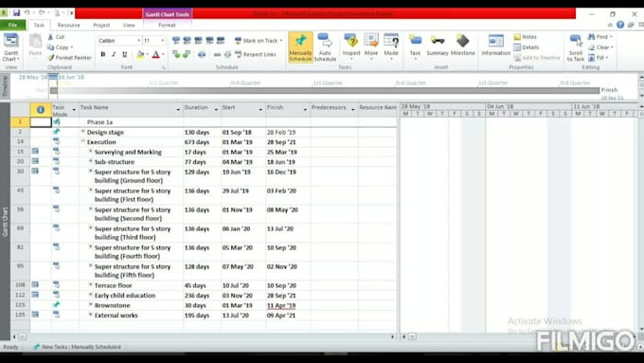Image resolution: width=644 pixels, height=363 pixels.
Task: Select row header 112
Action: click(x=20, y=295)
